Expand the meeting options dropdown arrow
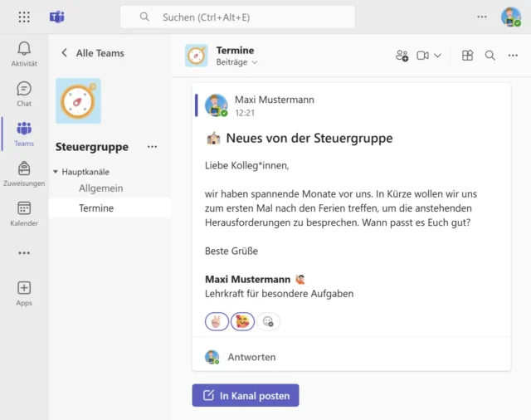The image size is (531, 420). (438, 56)
